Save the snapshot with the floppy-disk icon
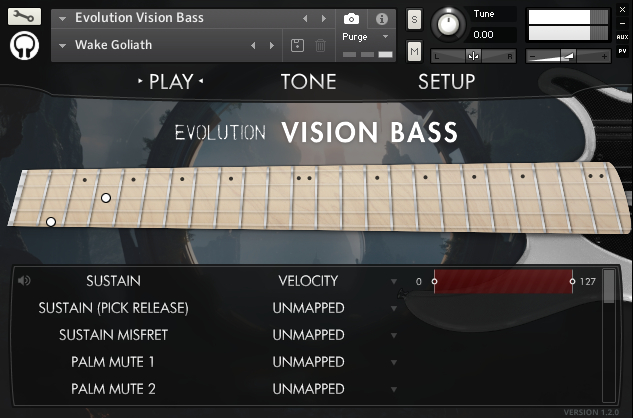The image size is (633, 418). click(298, 45)
